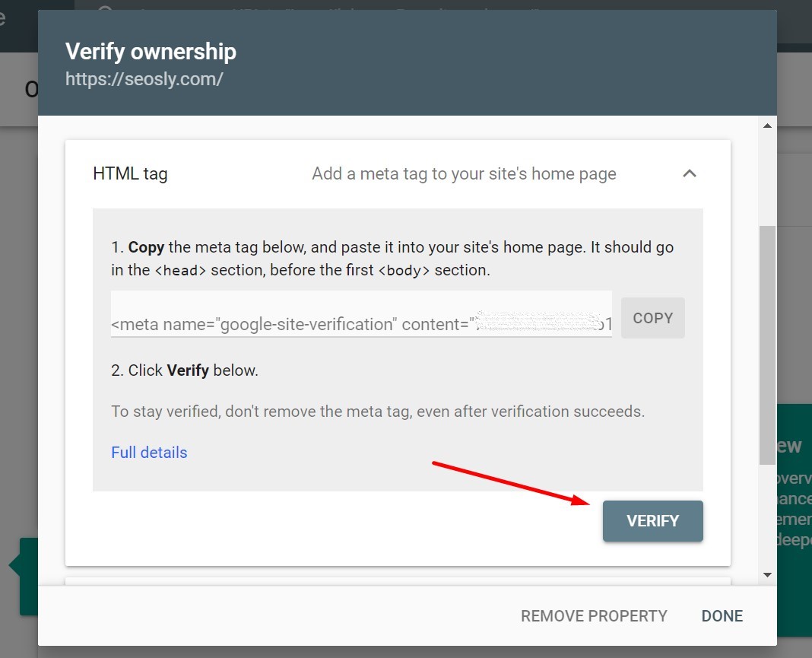Select the meta tag verification code field
Screen dimensions: 812x658
(361, 318)
